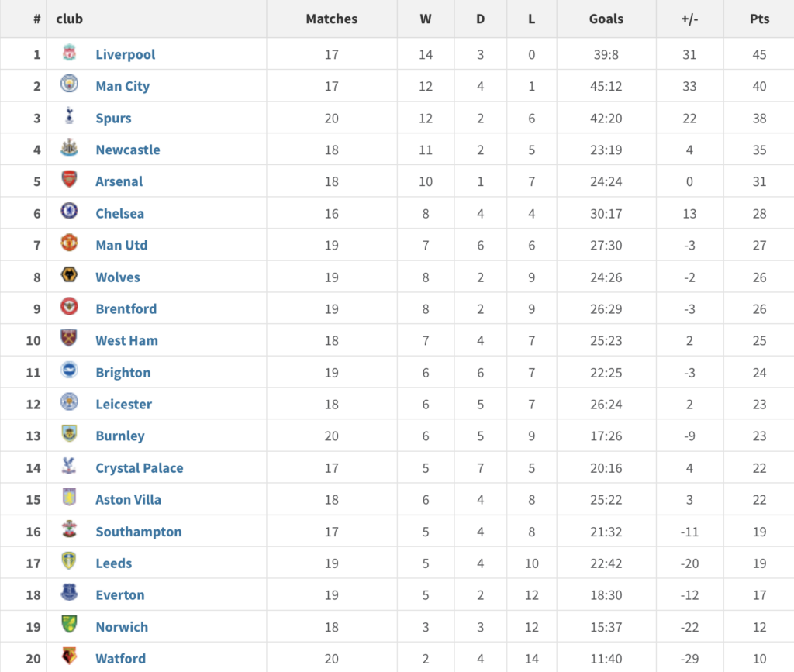Follow the Aston Villa link
The width and height of the screenshot is (794, 672).
[x=128, y=500]
